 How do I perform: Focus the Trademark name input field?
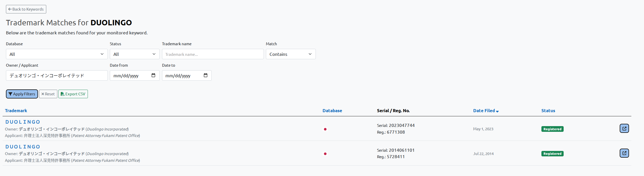(212, 54)
